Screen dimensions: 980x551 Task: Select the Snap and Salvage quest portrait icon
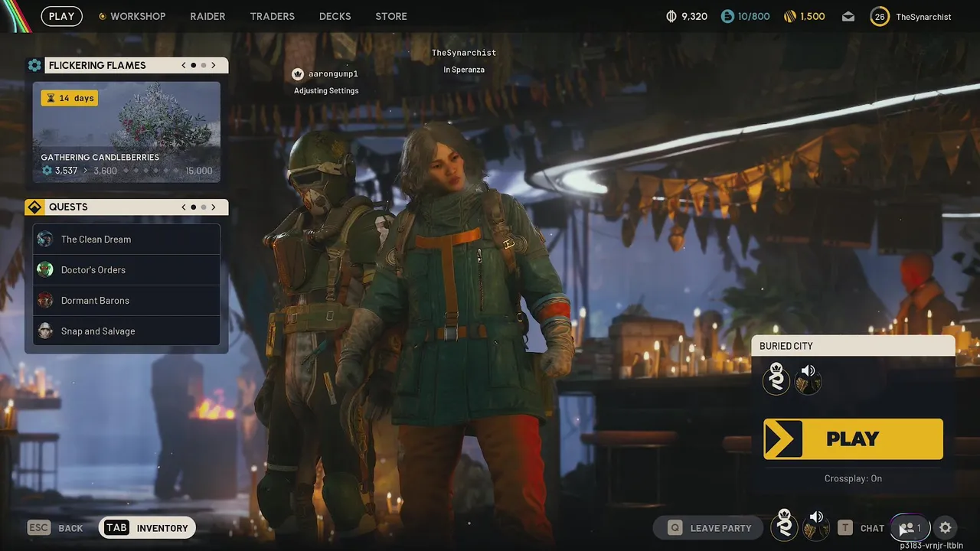[x=45, y=331]
